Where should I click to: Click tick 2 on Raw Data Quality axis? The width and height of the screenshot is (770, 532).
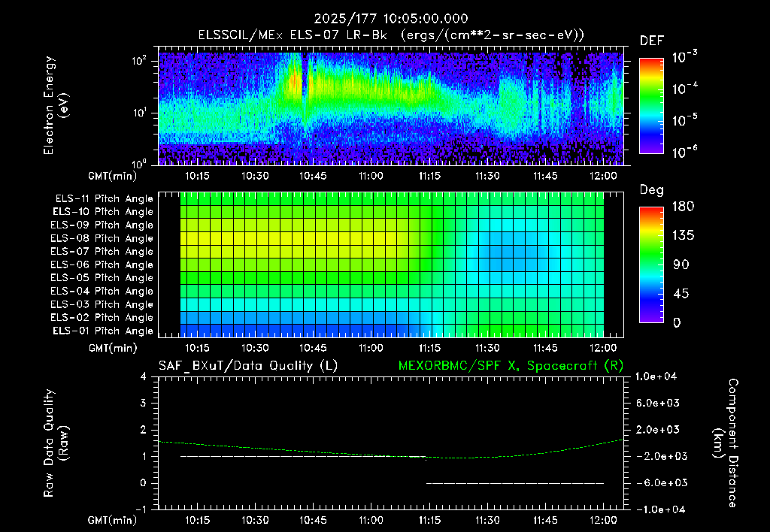point(144,429)
